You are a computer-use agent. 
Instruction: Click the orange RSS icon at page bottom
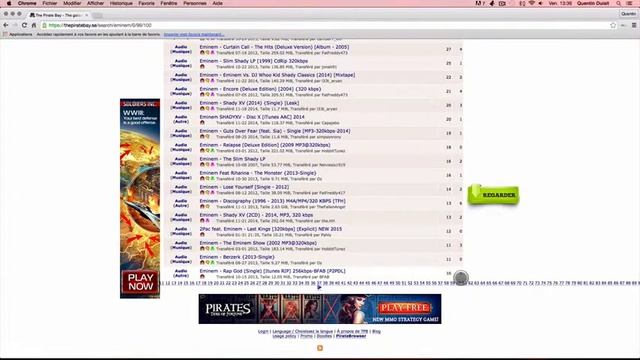pos(320,348)
